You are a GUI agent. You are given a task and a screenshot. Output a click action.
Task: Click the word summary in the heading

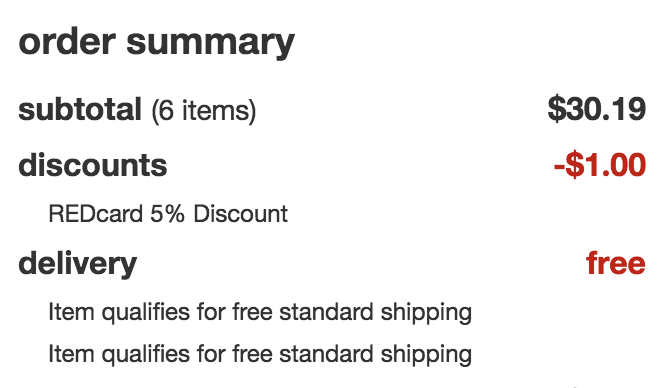tap(210, 45)
